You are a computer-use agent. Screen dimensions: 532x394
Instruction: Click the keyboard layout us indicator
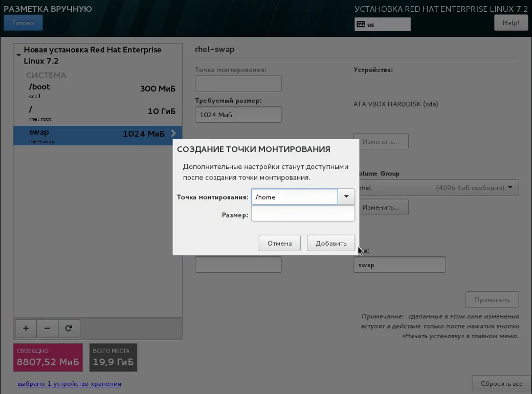(383, 24)
